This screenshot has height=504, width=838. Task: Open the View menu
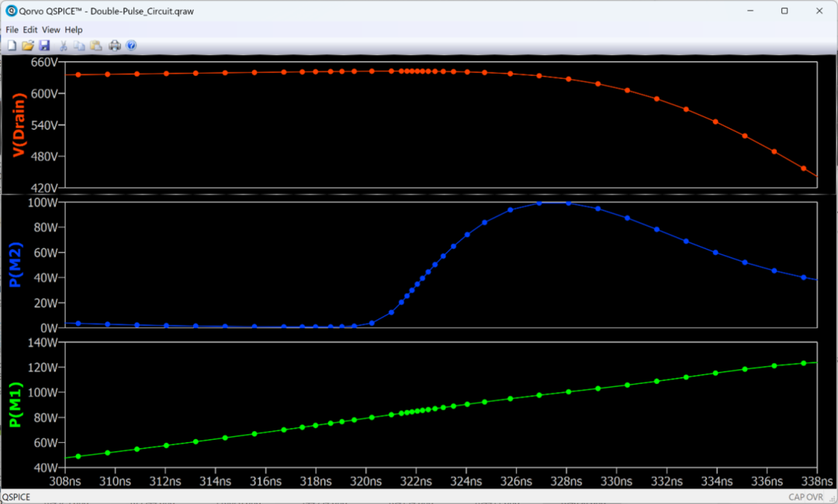51,29
